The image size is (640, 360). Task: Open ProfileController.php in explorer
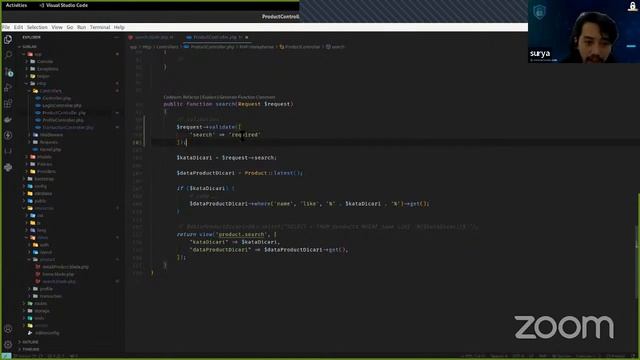63,120
